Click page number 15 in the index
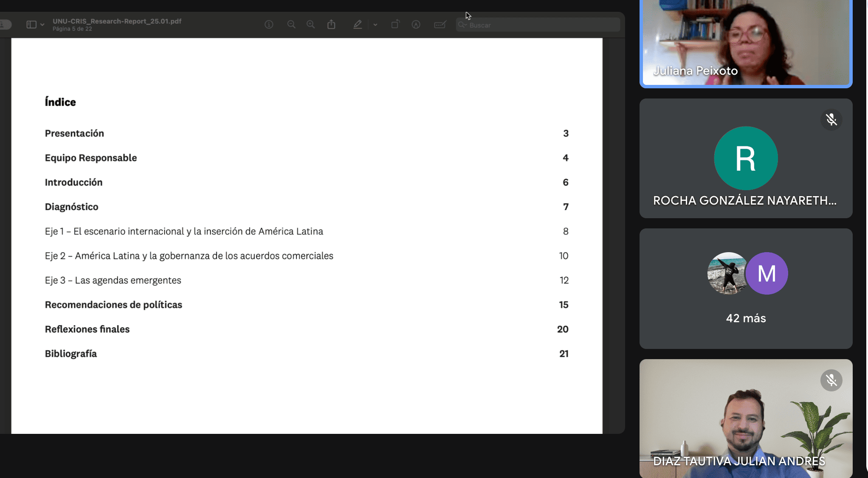 (564, 305)
